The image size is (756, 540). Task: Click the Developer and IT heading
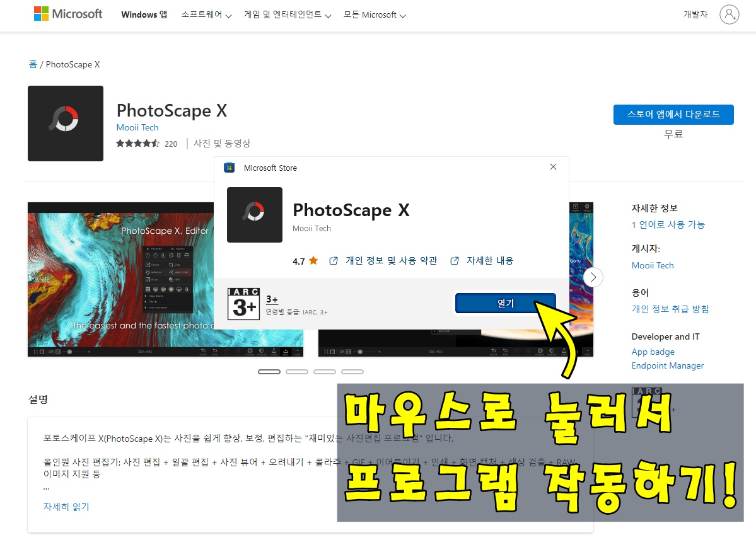665,336
